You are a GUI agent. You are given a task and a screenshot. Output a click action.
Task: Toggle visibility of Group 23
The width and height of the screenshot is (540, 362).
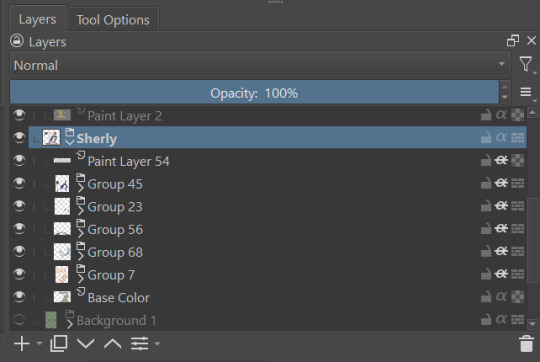[19, 206]
